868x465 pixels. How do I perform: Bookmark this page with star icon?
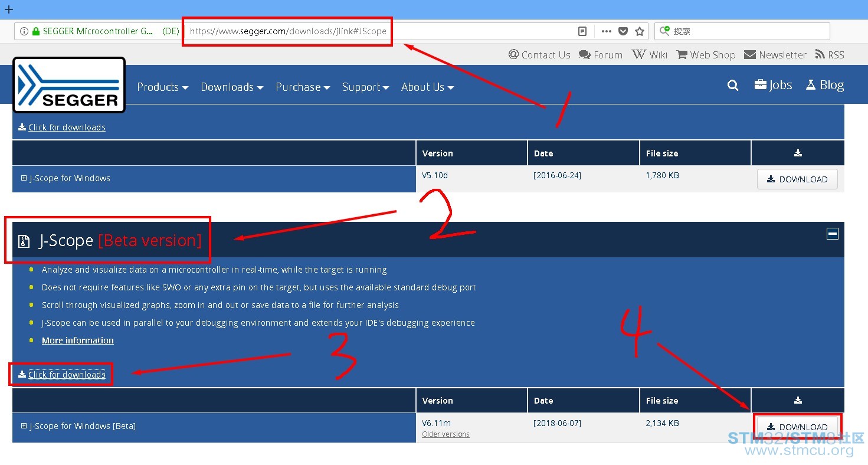640,31
